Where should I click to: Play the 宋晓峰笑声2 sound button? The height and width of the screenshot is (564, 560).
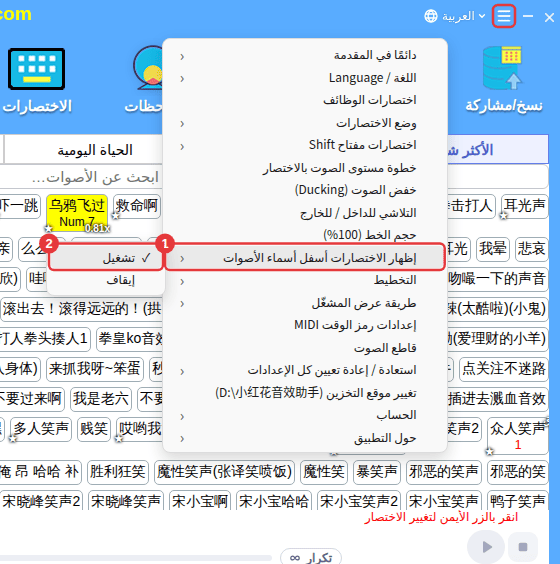click(41, 501)
